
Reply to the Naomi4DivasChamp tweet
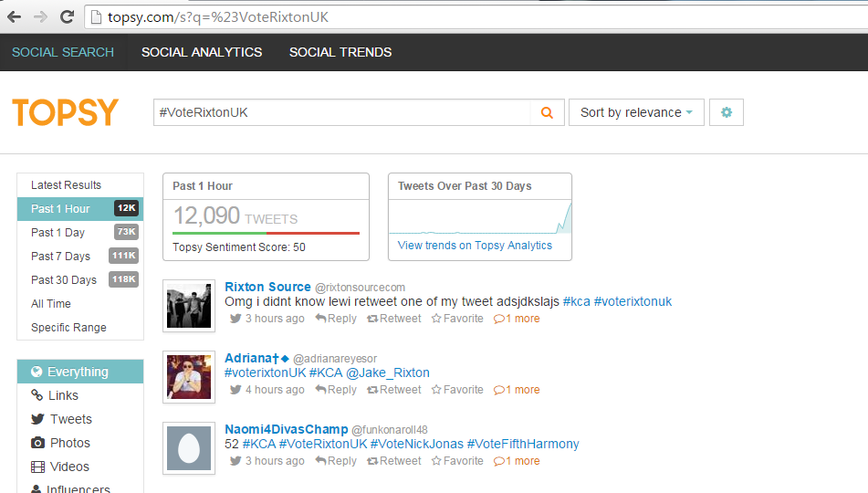coord(336,461)
